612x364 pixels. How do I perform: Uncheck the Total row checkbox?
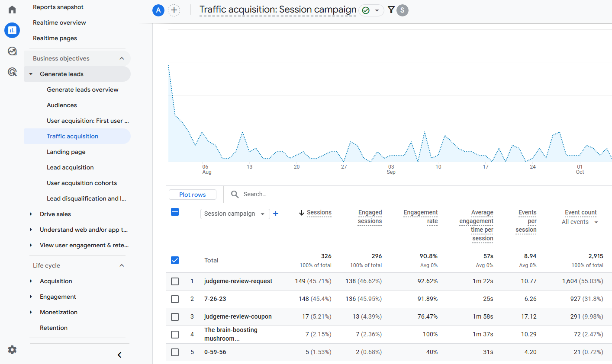[175, 260]
